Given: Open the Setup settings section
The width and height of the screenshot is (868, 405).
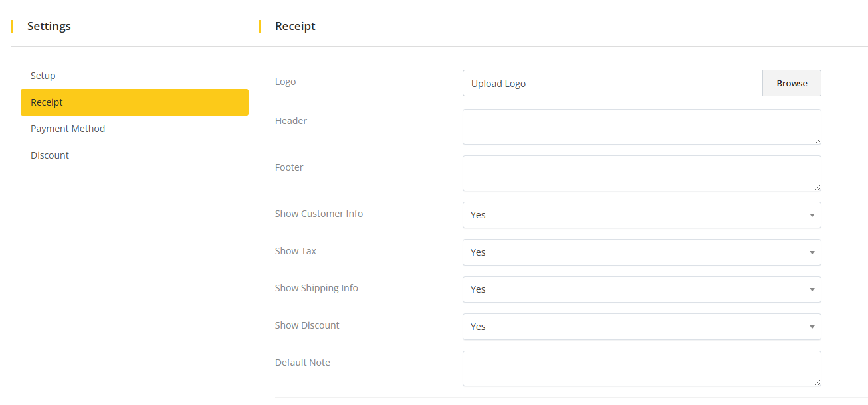Looking at the screenshot, I should (43, 76).
